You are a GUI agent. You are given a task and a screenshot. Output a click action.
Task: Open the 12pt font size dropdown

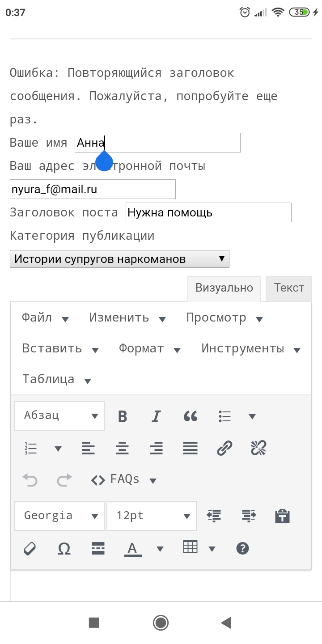[151, 516]
